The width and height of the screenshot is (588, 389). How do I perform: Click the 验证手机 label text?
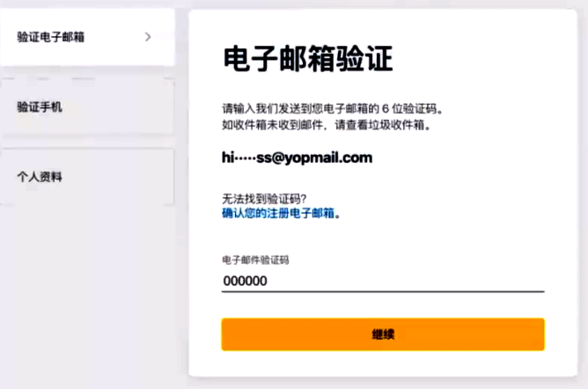pyautogui.click(x=40, y=107)
